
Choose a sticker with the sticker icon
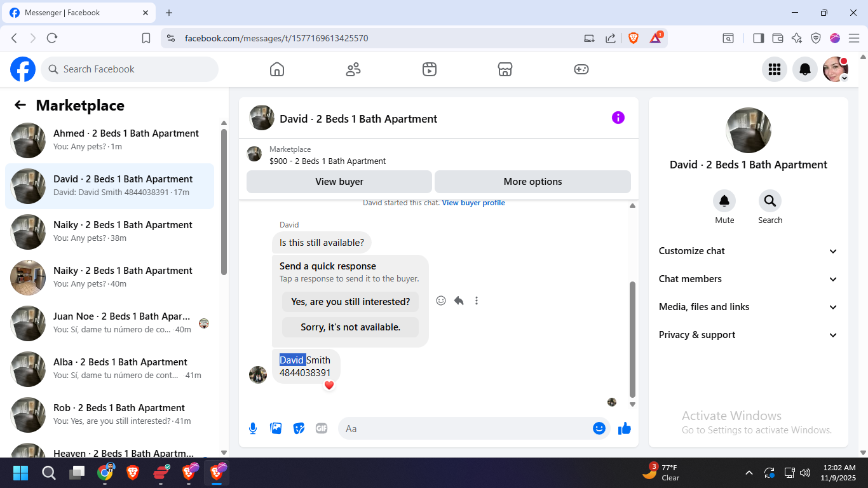coord(299,428)
